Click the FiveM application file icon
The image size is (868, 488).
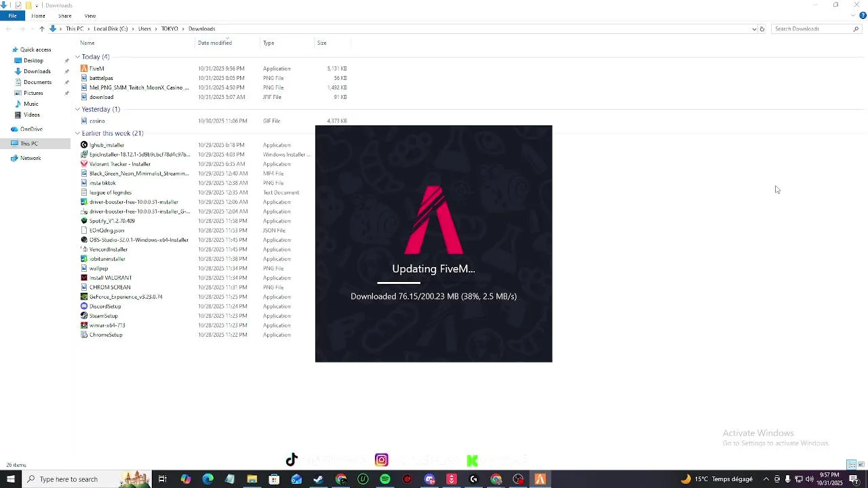click(x=84, y=68)
